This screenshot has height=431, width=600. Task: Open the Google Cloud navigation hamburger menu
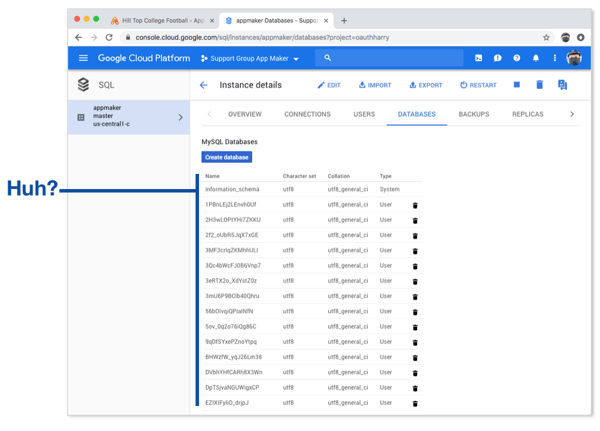click(x=83, y=58)
